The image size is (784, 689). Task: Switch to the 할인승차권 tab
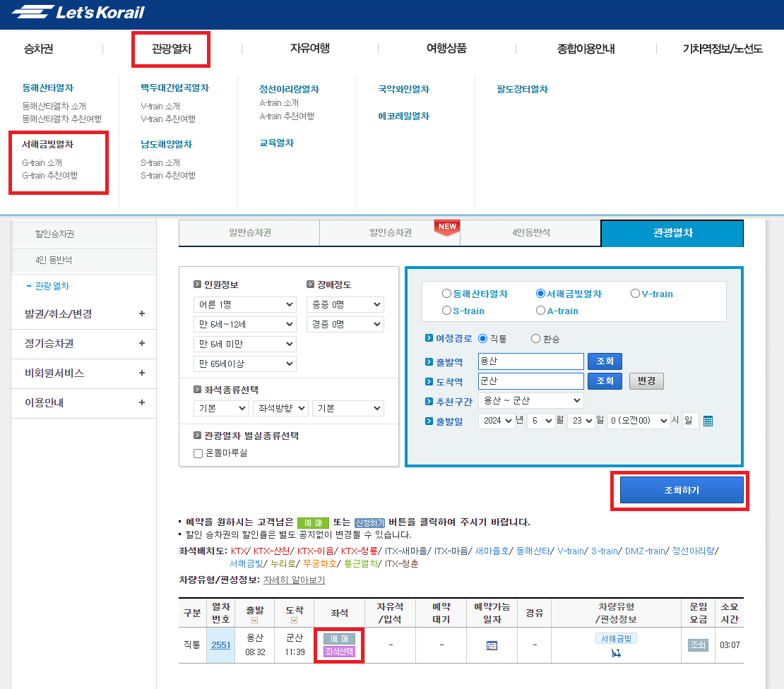pyautogui.click(x=390, y=233)
